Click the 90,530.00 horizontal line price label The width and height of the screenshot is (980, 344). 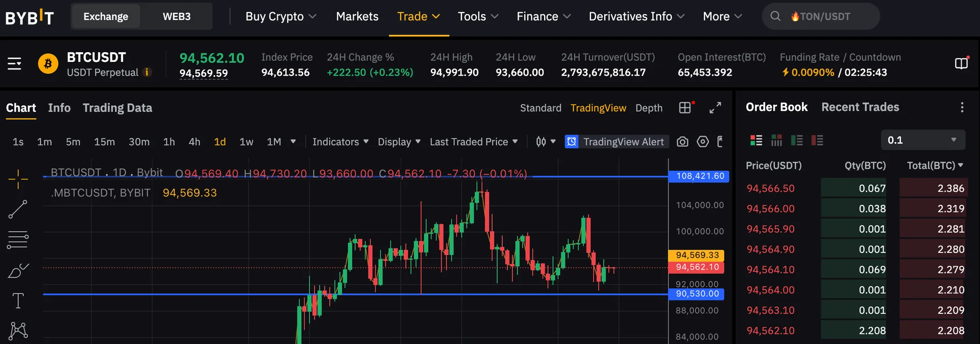[697, 294]
